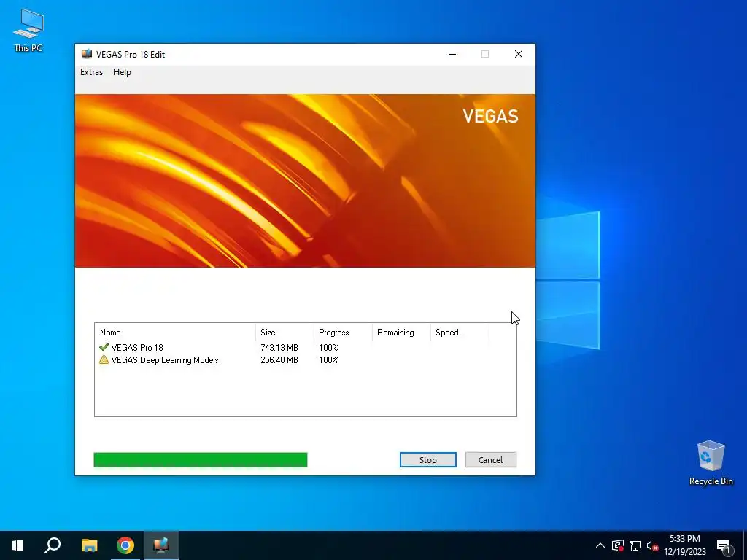
Task: Select the green checkmark next to VEGAS Pro 18
Action: [x=104, y=347]
